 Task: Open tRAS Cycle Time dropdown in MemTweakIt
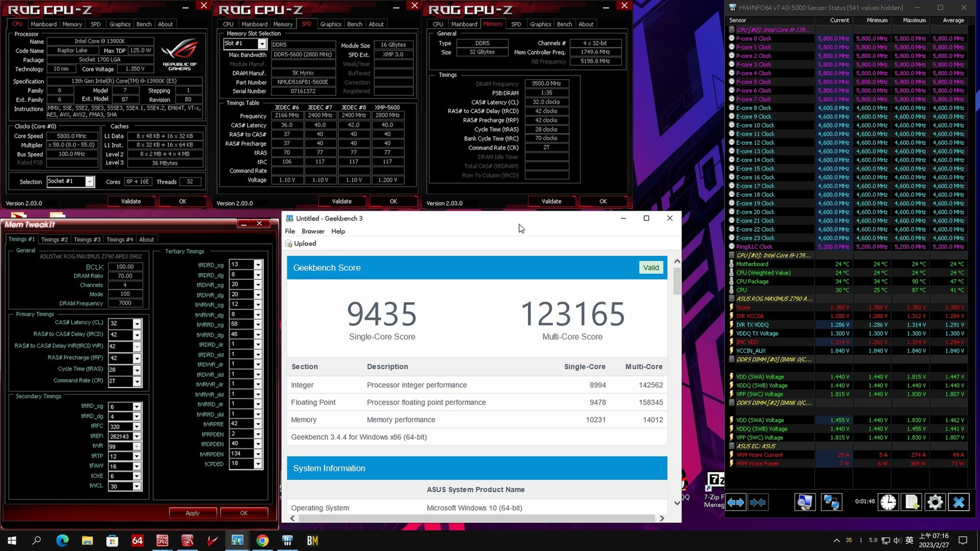click(137, 370)
